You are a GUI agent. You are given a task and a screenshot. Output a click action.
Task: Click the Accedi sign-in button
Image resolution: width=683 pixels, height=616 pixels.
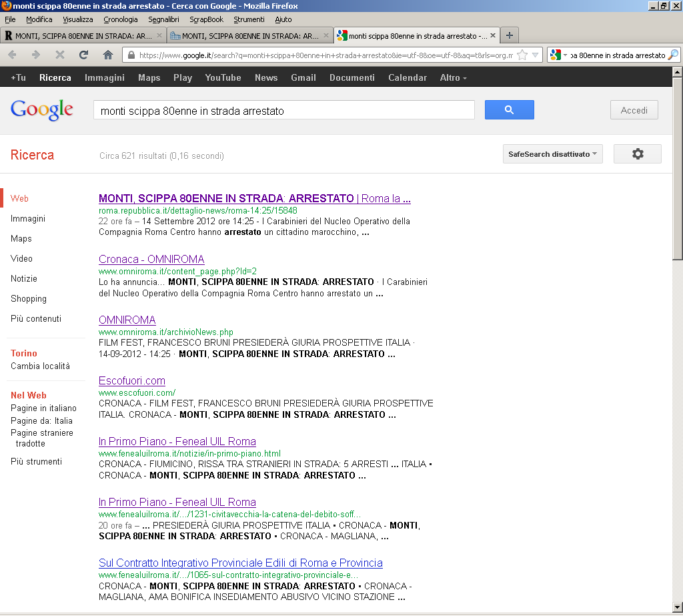tap(634, 110)
